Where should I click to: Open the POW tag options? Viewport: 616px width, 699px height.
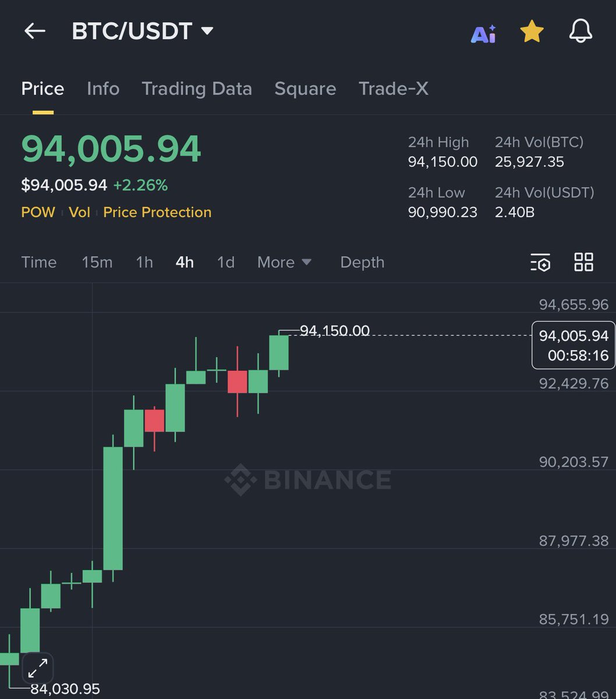(37, 212)
